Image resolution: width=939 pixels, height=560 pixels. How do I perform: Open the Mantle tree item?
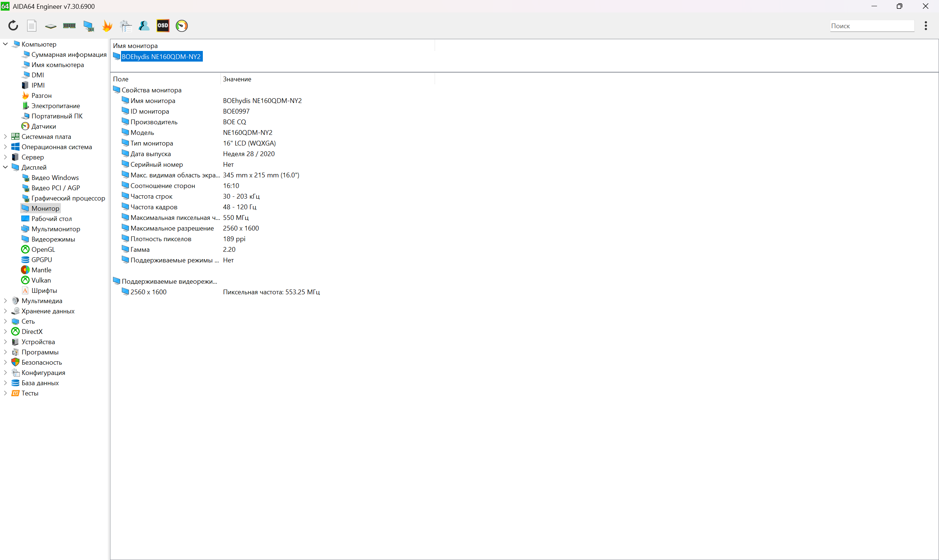point(37,270)
